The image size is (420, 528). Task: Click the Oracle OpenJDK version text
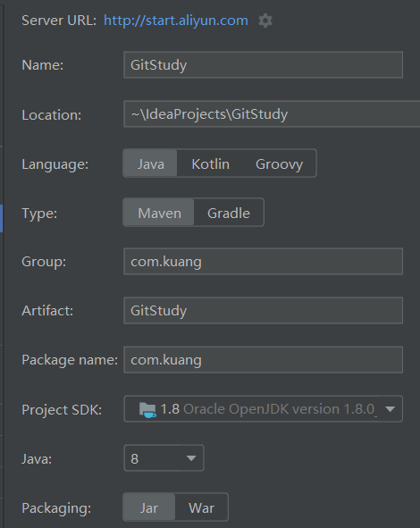point(279,409)
